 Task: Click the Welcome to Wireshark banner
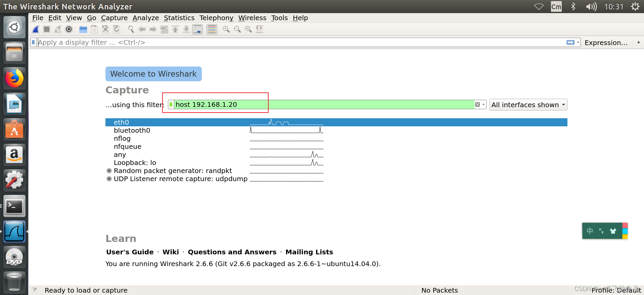[153, 74]
